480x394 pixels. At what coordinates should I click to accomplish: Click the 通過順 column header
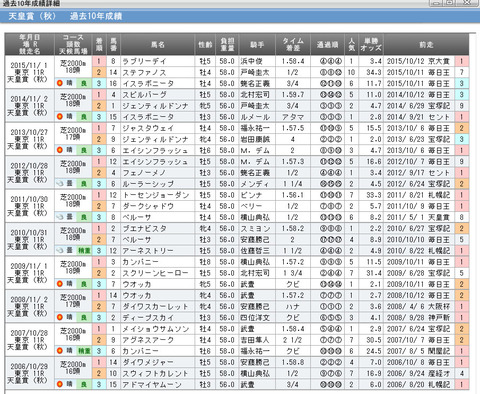click(327, 44)
